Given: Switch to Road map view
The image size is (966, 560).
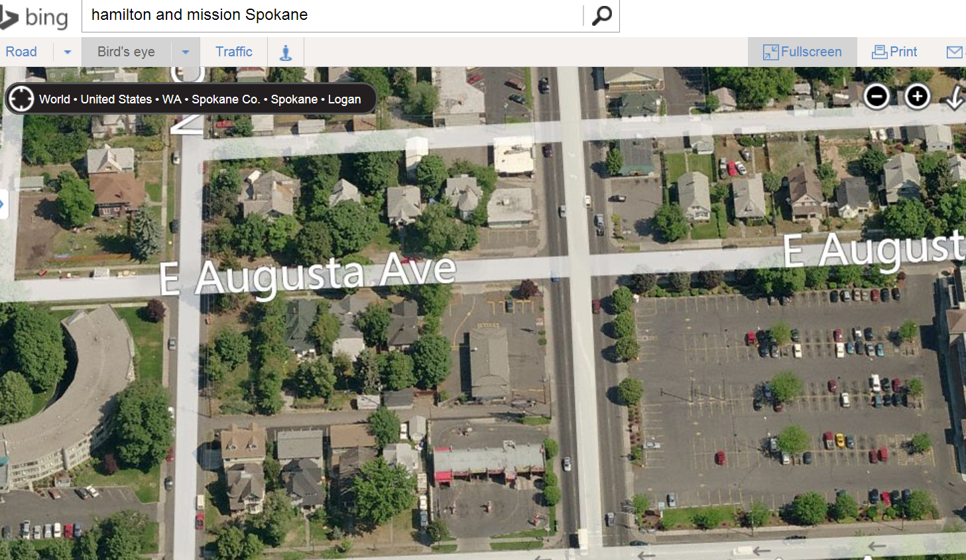Looking at the screenshot, I should click(x=21, y=52).
